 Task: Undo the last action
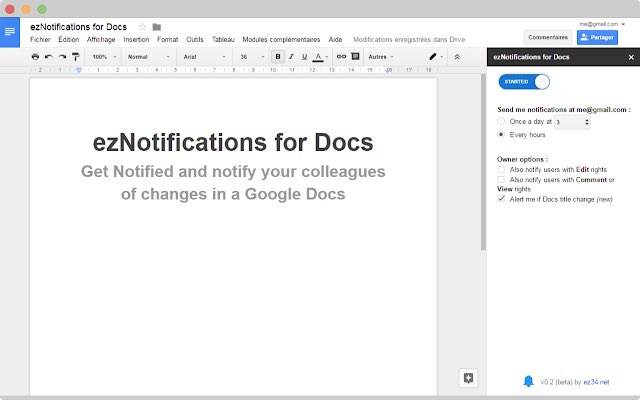point(49,57)
